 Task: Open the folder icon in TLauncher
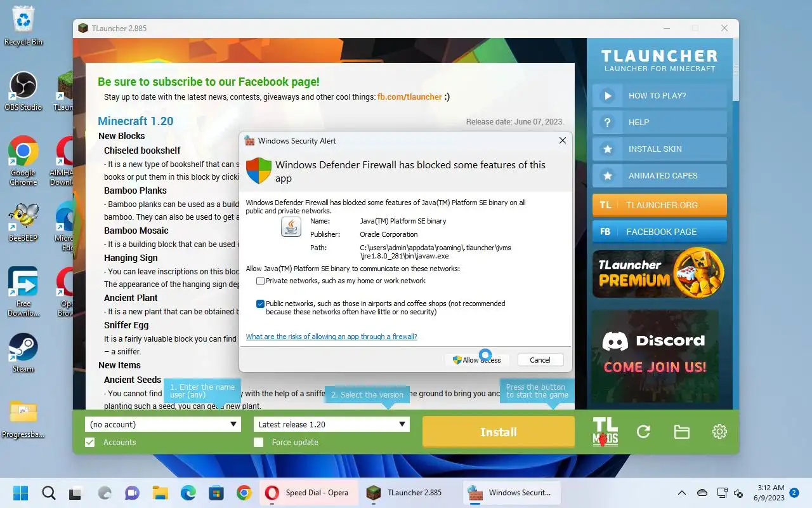click(681, 432)
